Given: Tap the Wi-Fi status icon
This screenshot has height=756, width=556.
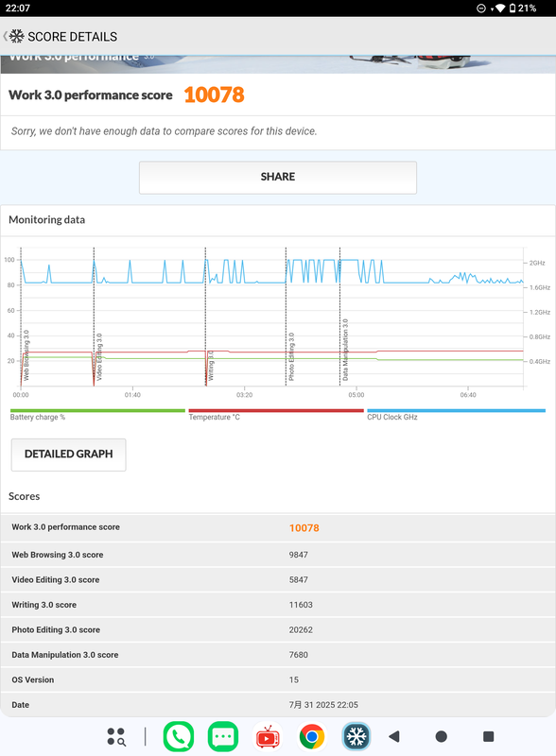Looking at the screenshot, I should [500, 9].
